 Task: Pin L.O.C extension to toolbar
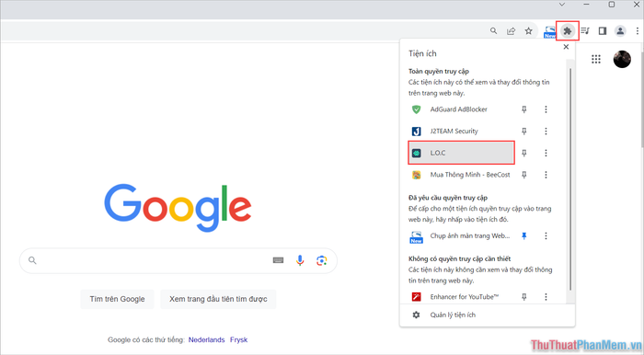coord(524,153)
